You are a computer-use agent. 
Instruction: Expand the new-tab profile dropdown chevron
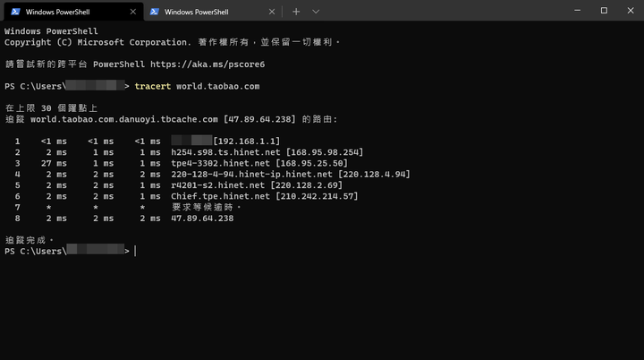point(316,12)
